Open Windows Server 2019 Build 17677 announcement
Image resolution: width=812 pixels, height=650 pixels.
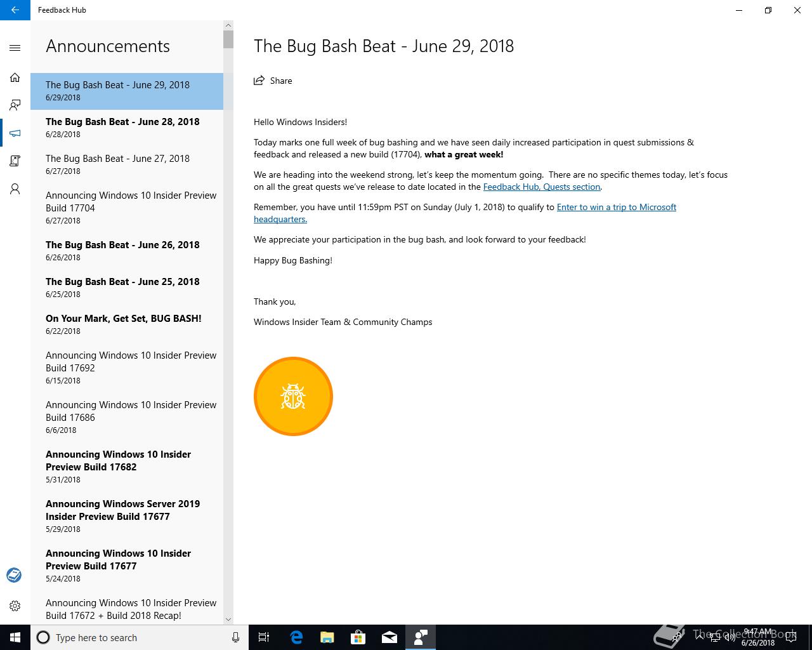click(127, 516)
